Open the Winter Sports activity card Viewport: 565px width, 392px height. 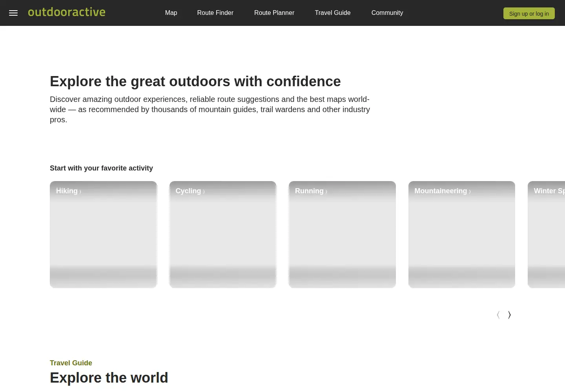(x=547, y=234)
